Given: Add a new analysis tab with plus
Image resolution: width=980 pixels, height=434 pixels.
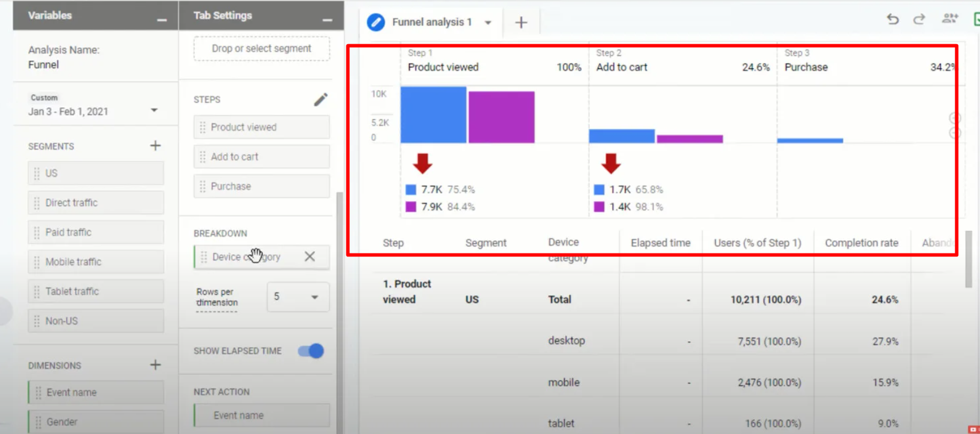Looking at the screenshot, I should pos(521,22).
